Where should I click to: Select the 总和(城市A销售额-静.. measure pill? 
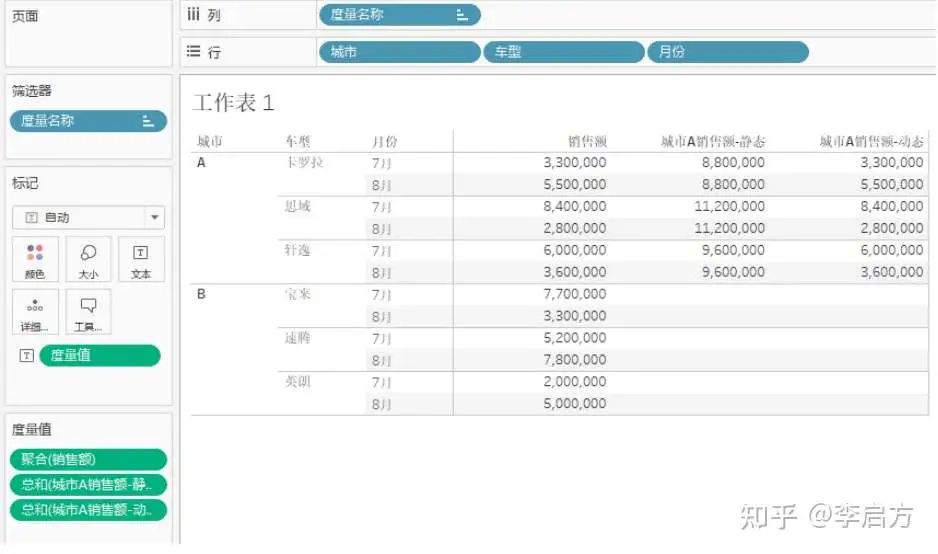tap(89, 485)
